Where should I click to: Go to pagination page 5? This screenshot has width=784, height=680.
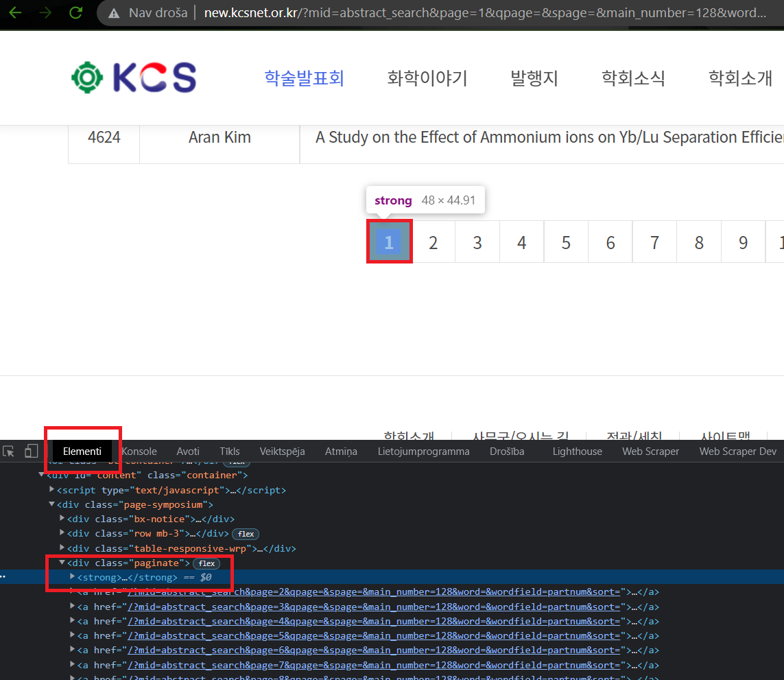[566, 242]
